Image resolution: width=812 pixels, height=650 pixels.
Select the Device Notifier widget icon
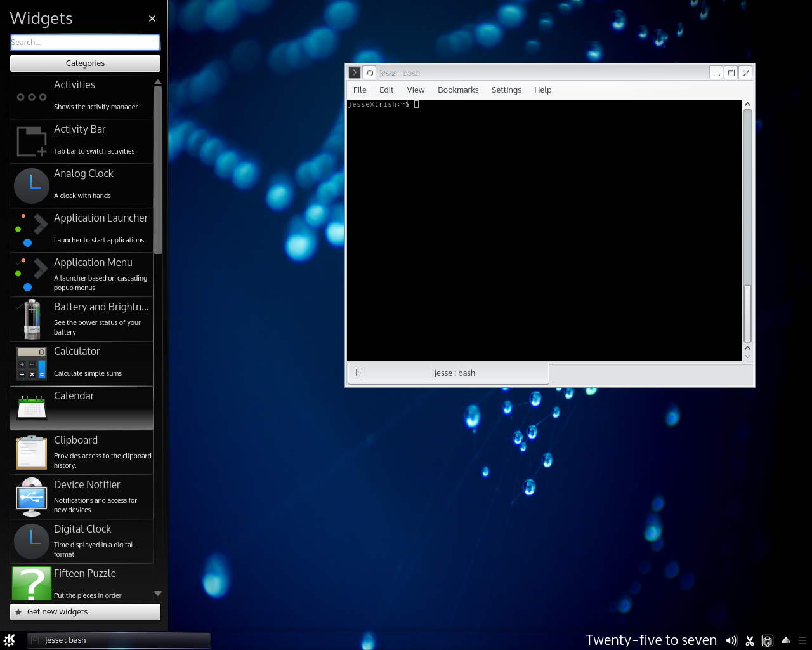pyautogui.click(x=31, y=497)
